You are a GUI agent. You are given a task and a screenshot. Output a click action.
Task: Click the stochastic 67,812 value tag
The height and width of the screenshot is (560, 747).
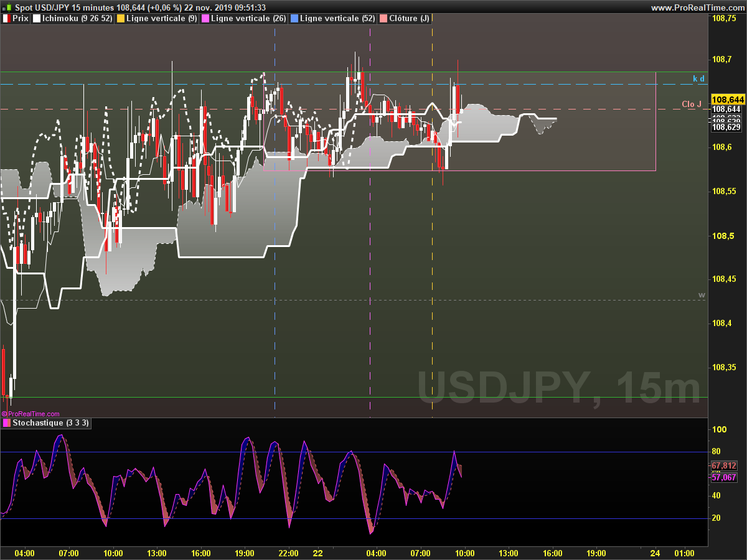(x=724, y=465)
